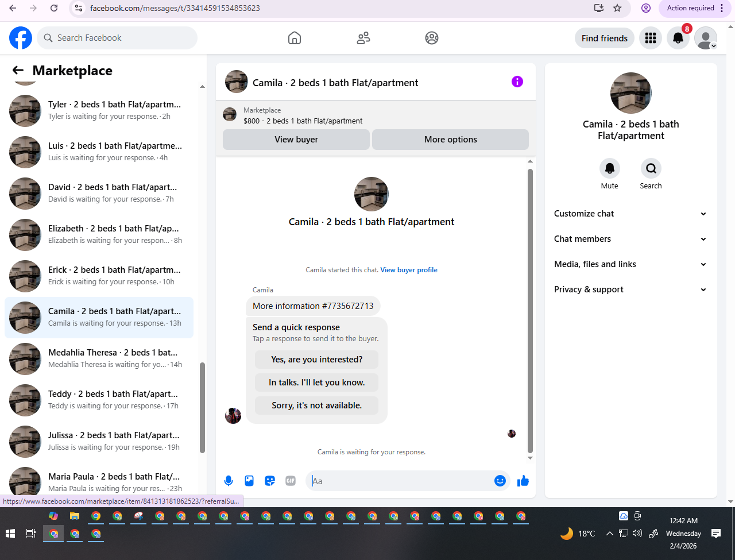Click Action required Chrome button
The image size is (735, 560).
[696, 8]
